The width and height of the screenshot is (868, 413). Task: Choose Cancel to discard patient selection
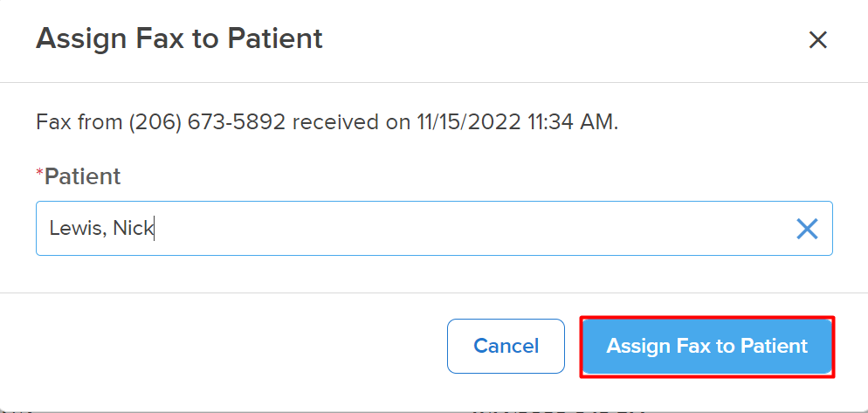click(506, 346)
